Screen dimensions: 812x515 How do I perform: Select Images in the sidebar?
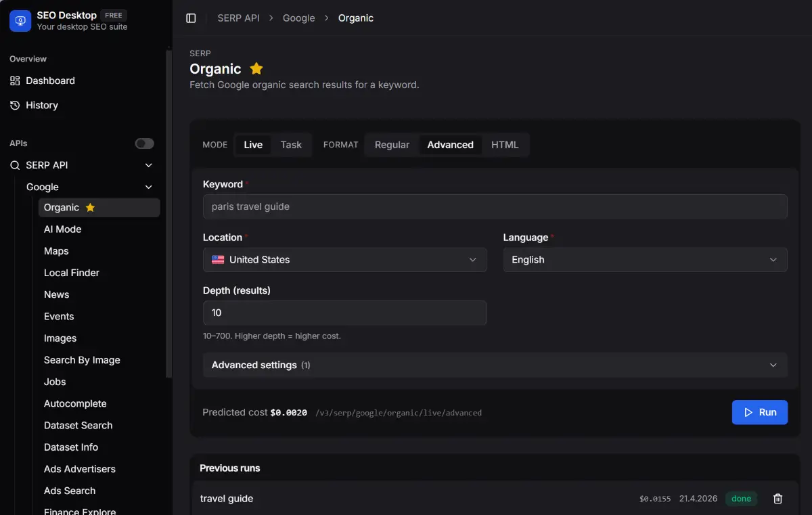(x=99, y=338)
